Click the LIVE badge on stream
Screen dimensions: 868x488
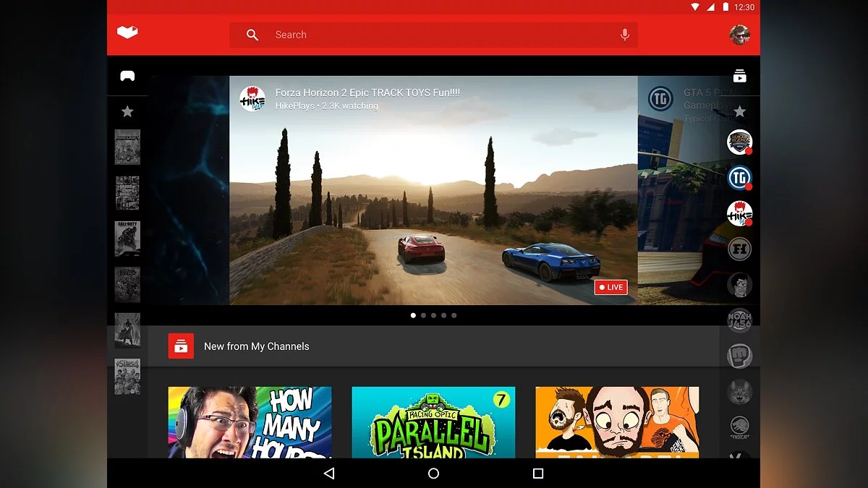click(610, 287)
